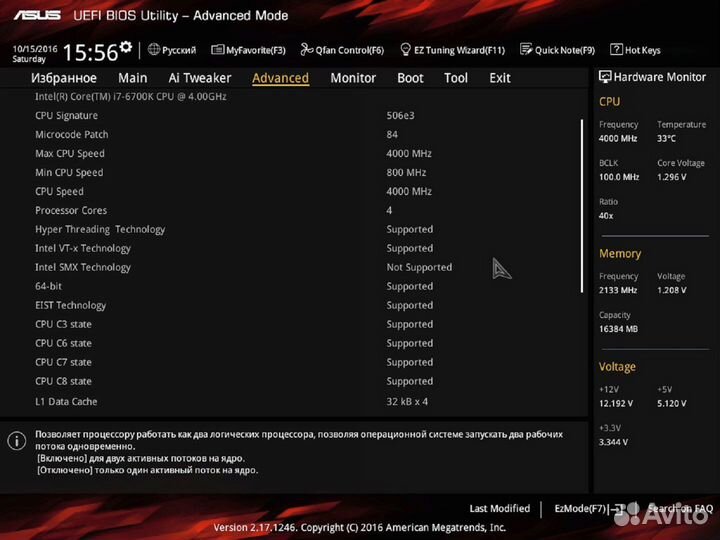Viewport: 720px width, 540px height.
Task: Switch to the Tool tab
Action: (456, 78)
